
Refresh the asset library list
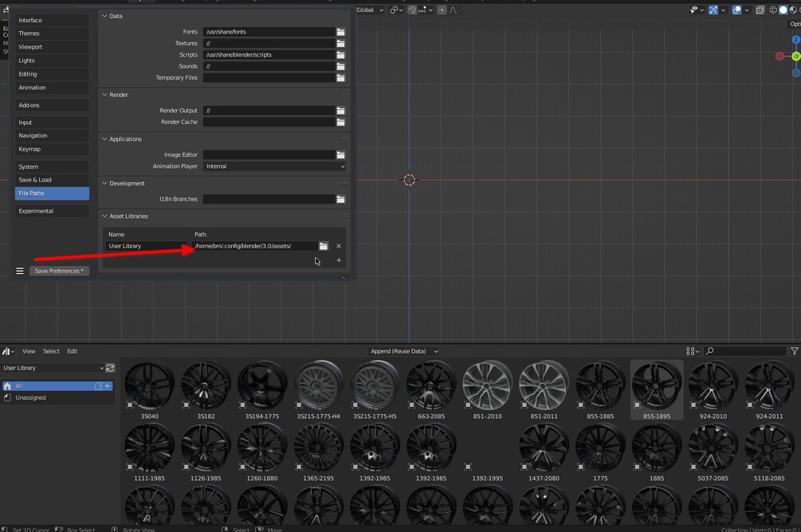point(110,368)
